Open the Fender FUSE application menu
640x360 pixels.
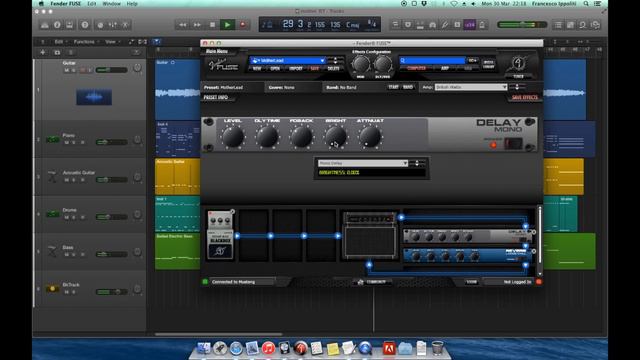click(65, 4)
